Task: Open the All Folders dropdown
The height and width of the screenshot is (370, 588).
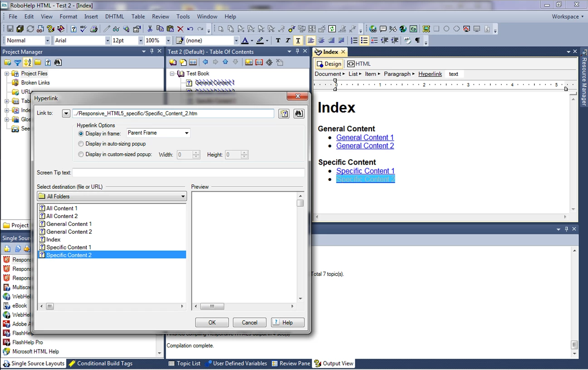Action: (x=183, y=196)
